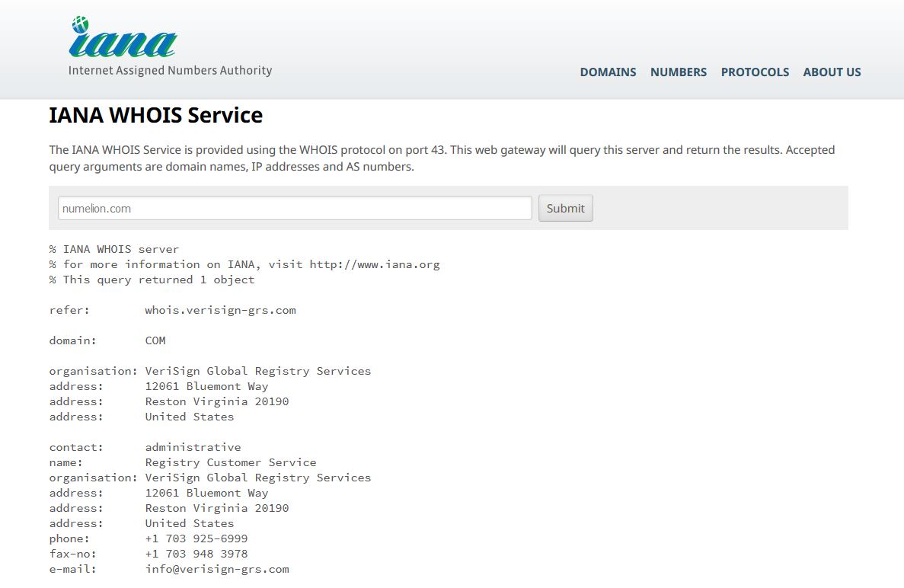Open the PROTOCOLS menu
This screenshot has height=588, width=904.
(755, 72)
